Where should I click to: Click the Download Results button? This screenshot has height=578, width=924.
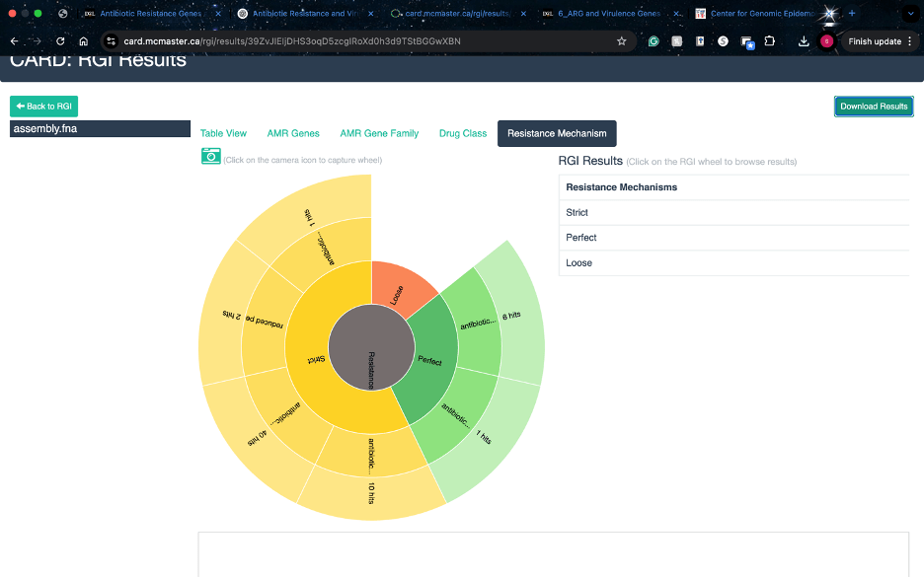pos(873,107)
